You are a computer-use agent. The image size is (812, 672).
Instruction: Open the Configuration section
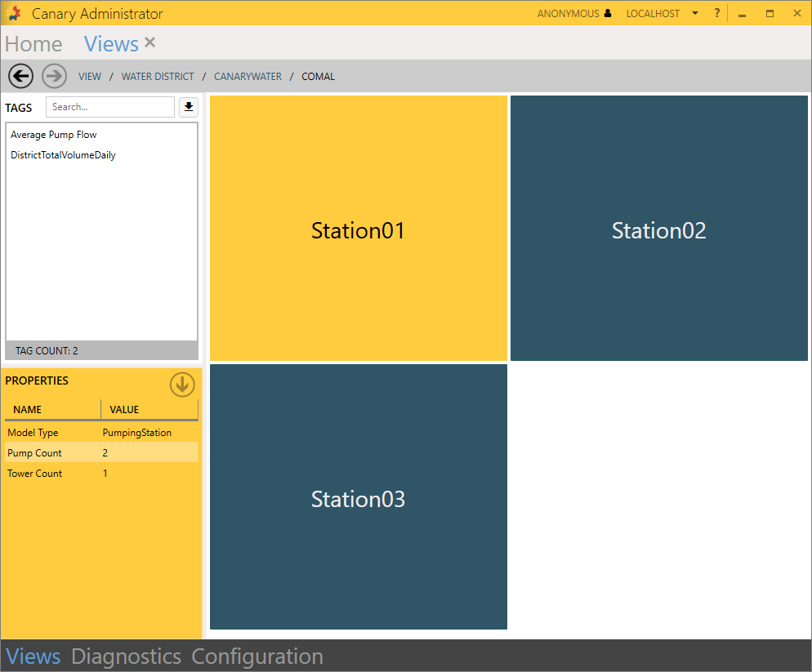[257, 656]
